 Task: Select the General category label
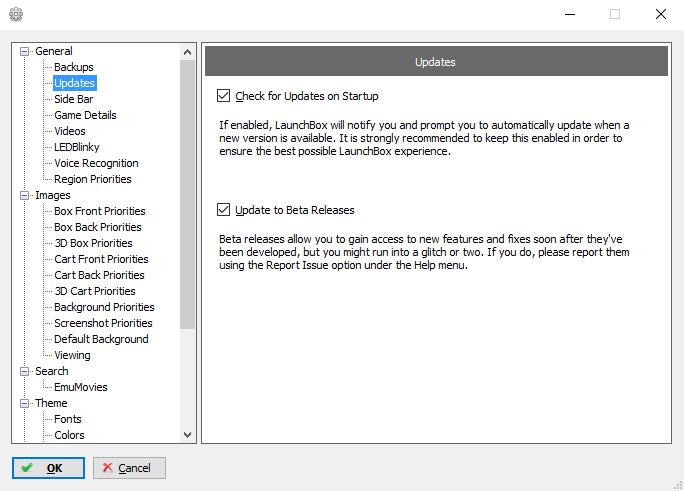(x=54, y=51)
